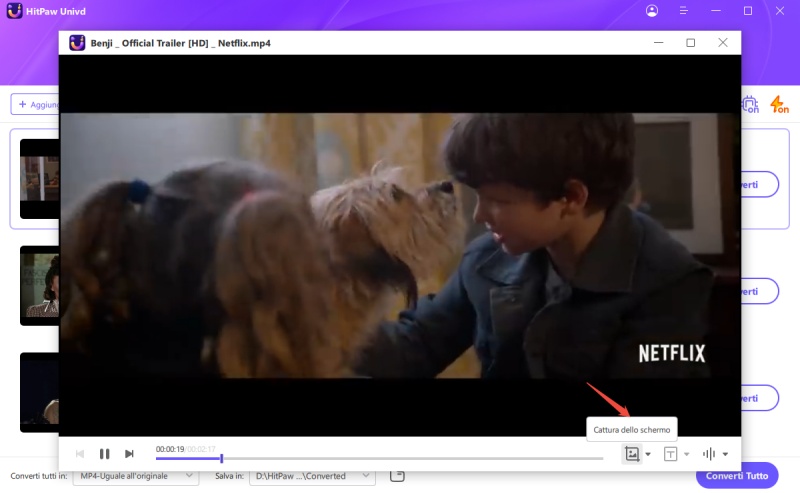Click the subtitle T icon
The height and width of the screenshot is (493, 800).
pos(670,454)
